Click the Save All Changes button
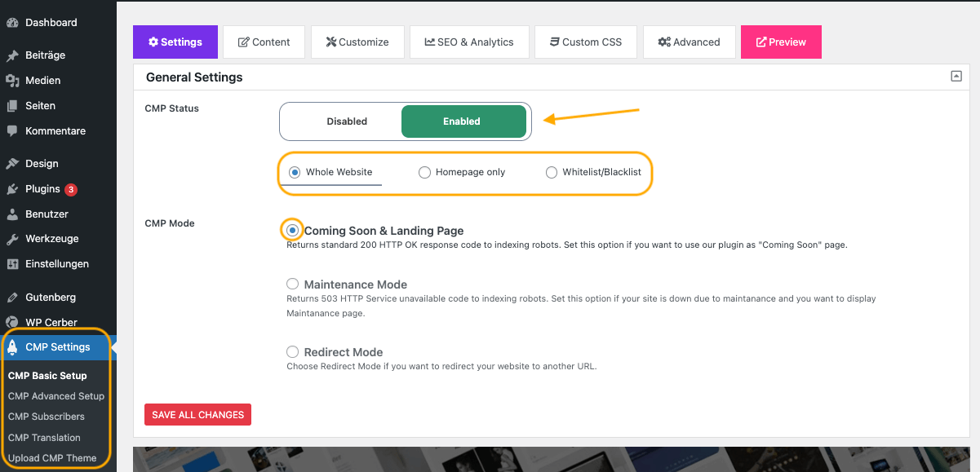Viewport: 980px width, 472px height. (197, 415)
